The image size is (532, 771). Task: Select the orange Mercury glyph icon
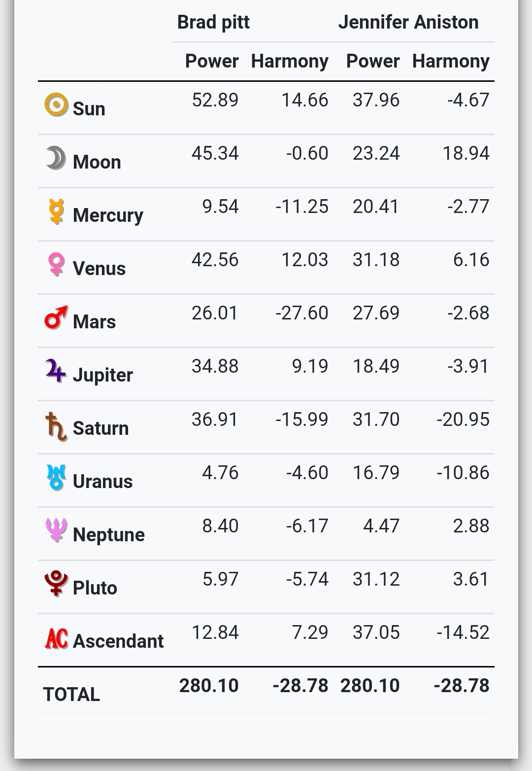coord(57,211)
